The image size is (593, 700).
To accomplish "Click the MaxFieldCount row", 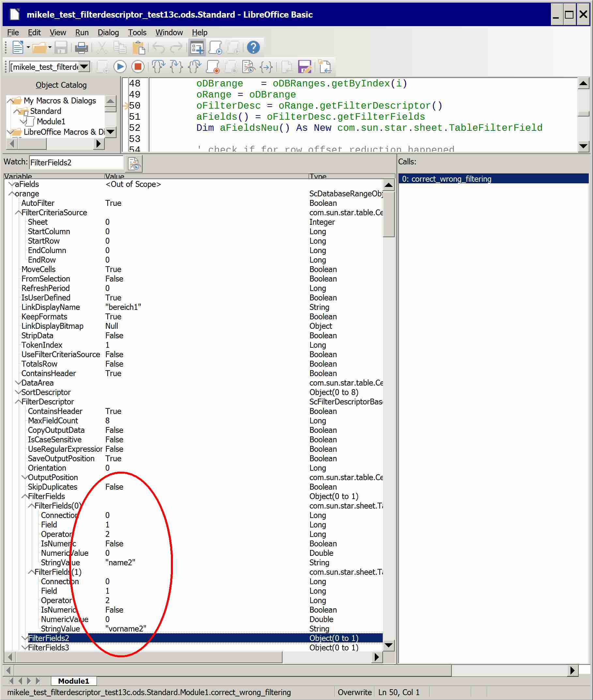I will [194, 420].
